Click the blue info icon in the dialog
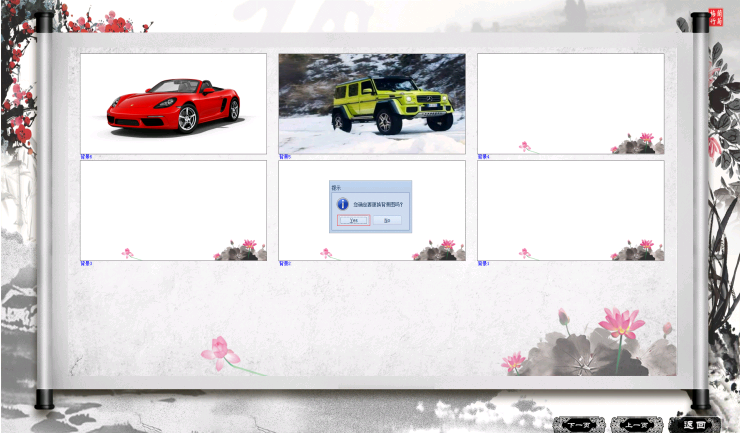Viewport: 740px width, 433px height. point(342,203)
